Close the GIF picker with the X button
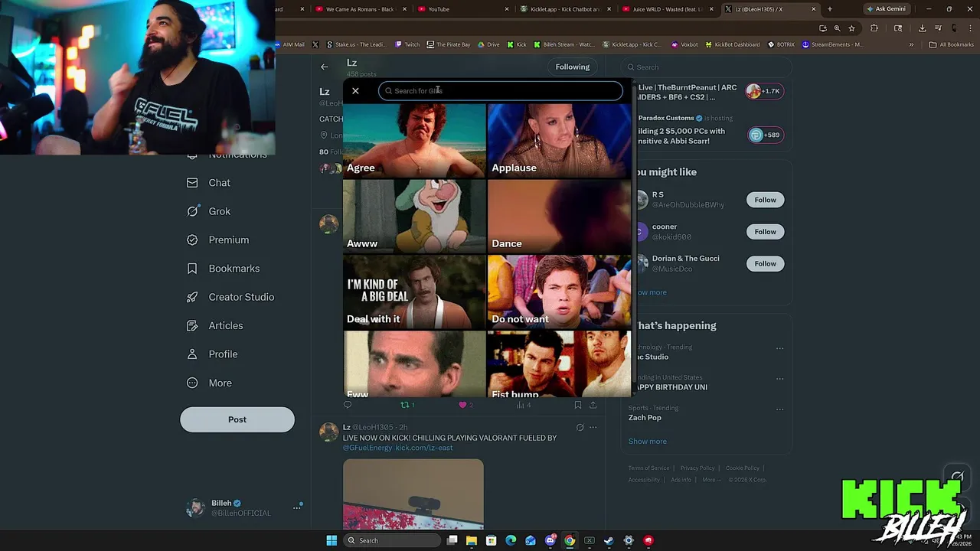Viewport: 980px width, 551px height. tap(355, 90)
